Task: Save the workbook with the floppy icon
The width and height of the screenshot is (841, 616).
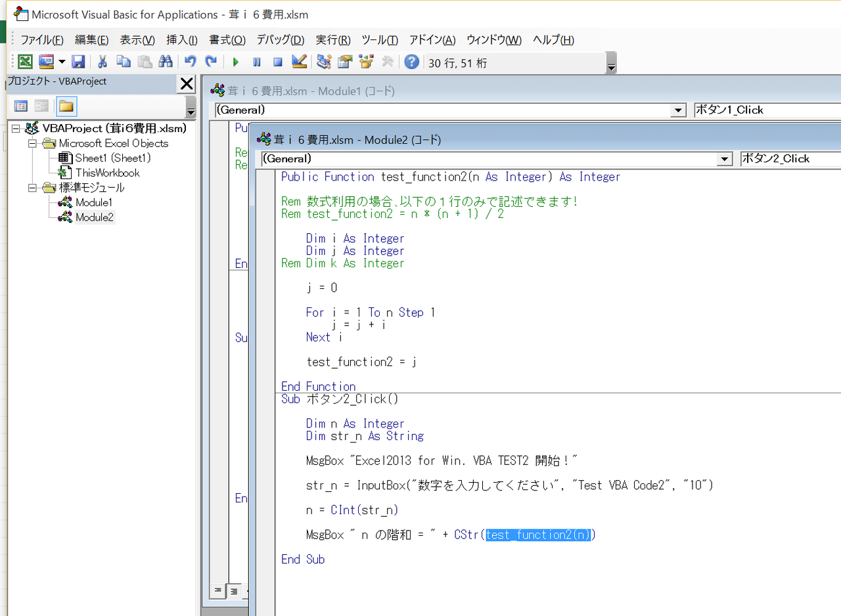Action: pyautogui.click(x=78, y=62)
